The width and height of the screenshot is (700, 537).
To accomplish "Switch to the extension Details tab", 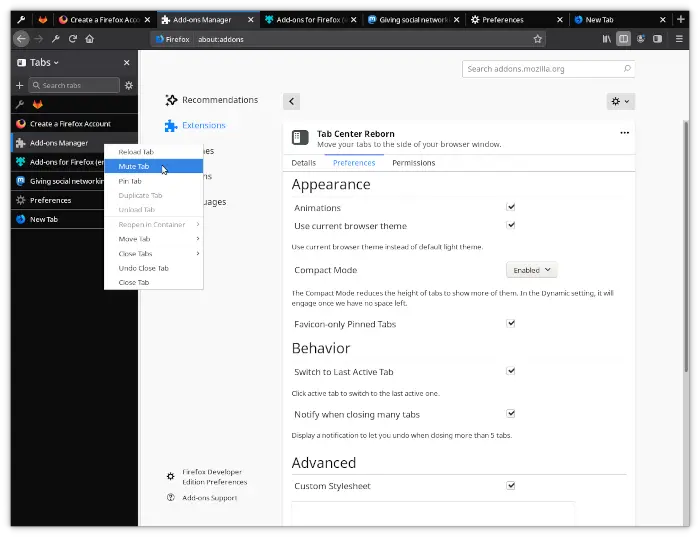I will tap(304, 163).
